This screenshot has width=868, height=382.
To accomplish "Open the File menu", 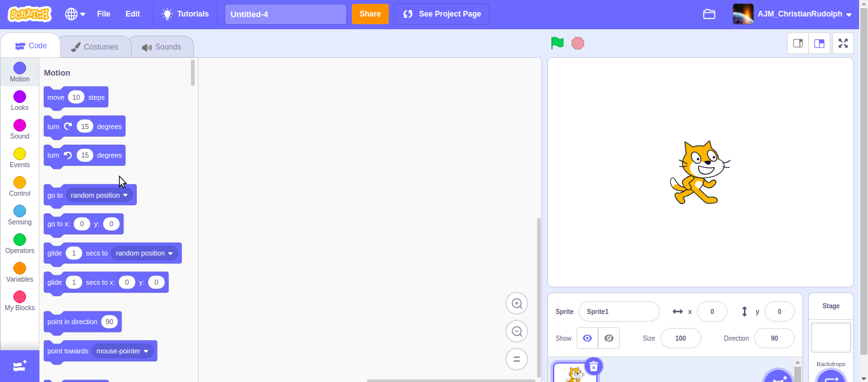I will pos(104,13).
